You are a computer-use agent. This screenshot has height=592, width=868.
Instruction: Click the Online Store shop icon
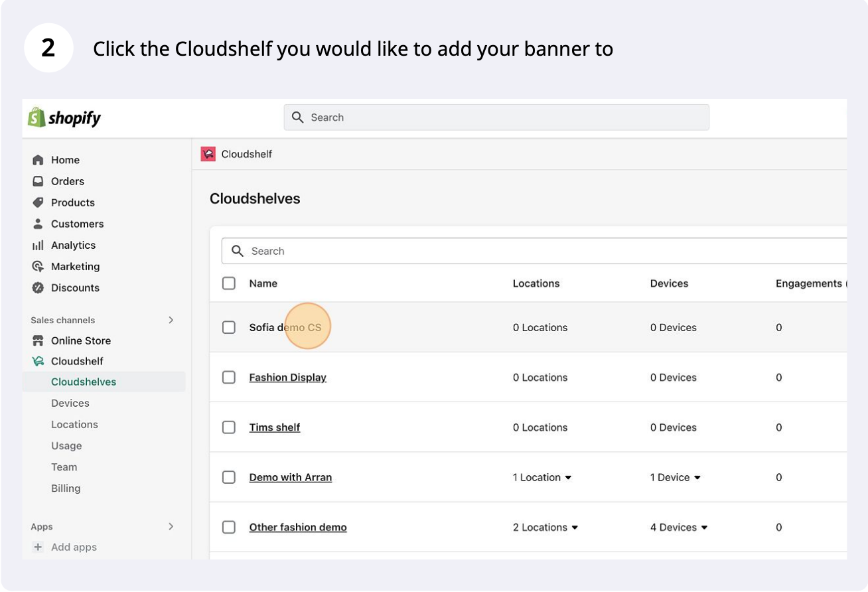(38, 340)
